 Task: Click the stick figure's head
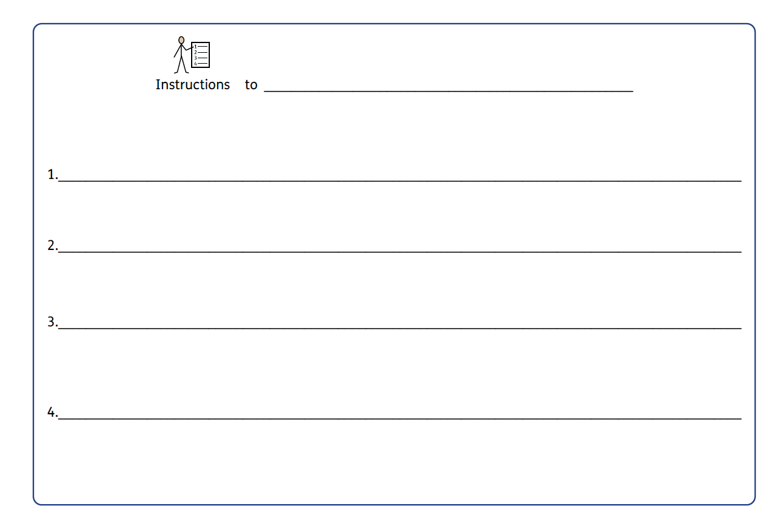(x=181, y=40)
